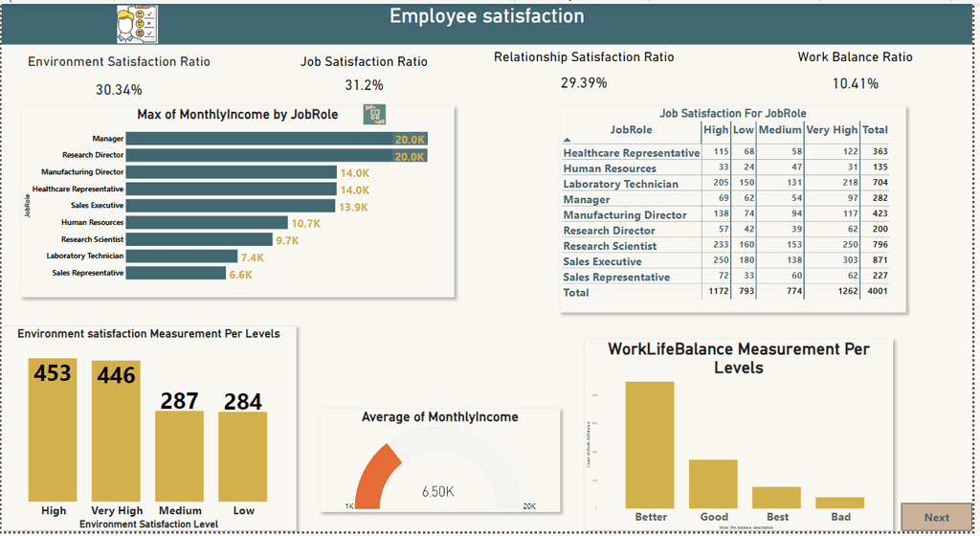Image resolution: width=980 pixels, height=536 pixels.
Task: Select the Low environment satisfaction column
Action: tap(242, 457)
